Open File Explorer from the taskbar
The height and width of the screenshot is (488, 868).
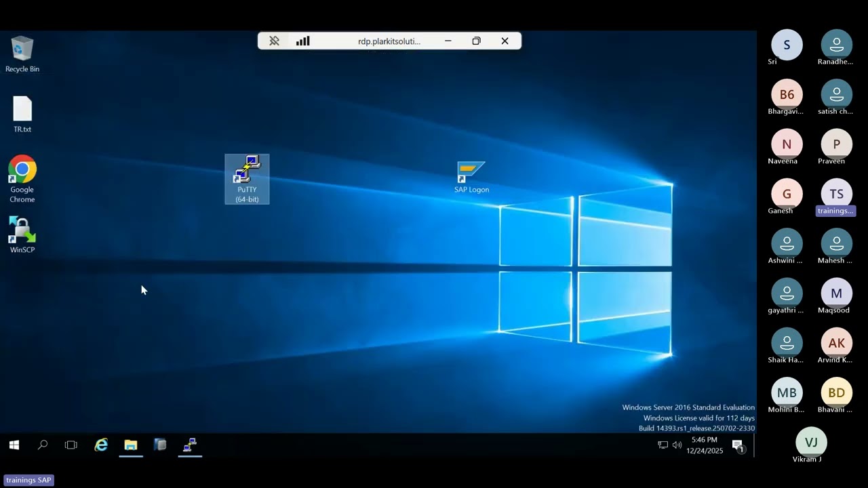(131, 445)
